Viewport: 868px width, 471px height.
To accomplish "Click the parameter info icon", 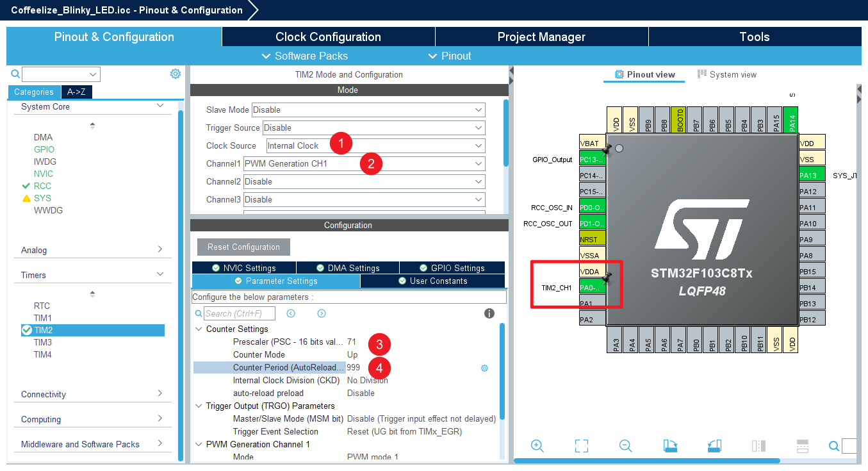I will [x=489, y=313].
